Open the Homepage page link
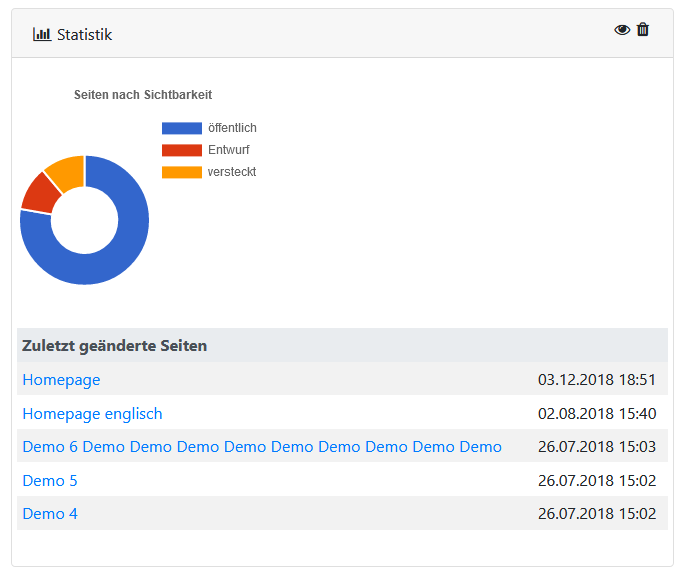The height and width of the screenshot is (578, 682). pos(61,380)
